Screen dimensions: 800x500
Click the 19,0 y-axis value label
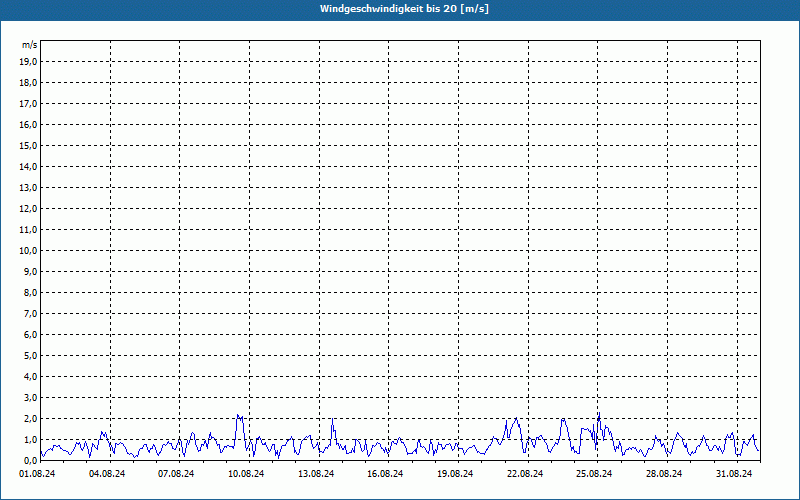(29, 61)
